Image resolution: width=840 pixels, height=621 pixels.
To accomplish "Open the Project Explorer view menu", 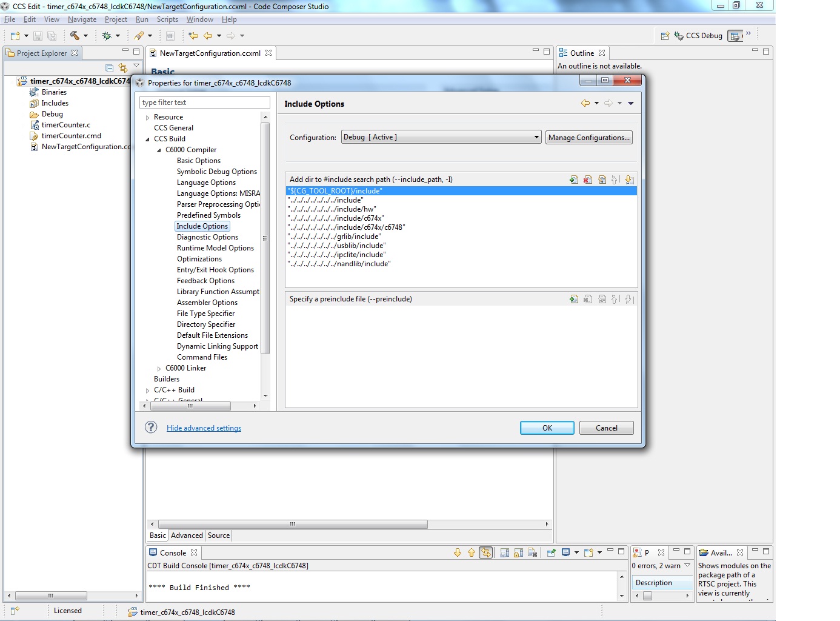I will click(136, 65).
